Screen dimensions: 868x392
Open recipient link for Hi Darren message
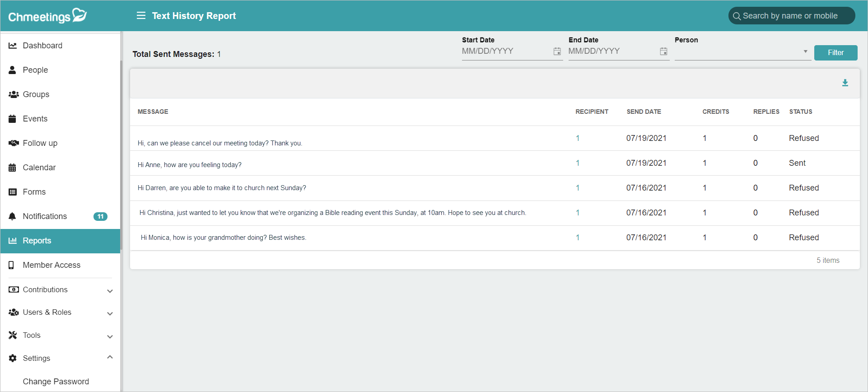(578, 188)
